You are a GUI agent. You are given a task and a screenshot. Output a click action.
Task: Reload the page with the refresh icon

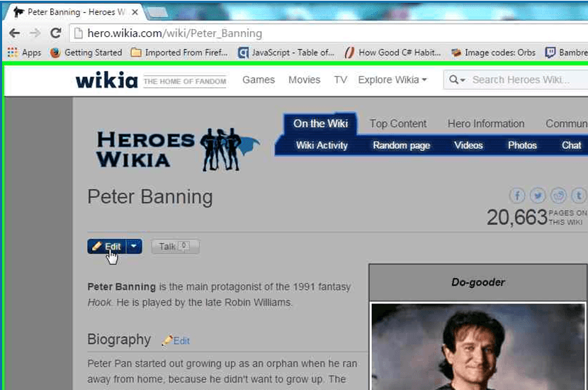click(x=56, y=33)
